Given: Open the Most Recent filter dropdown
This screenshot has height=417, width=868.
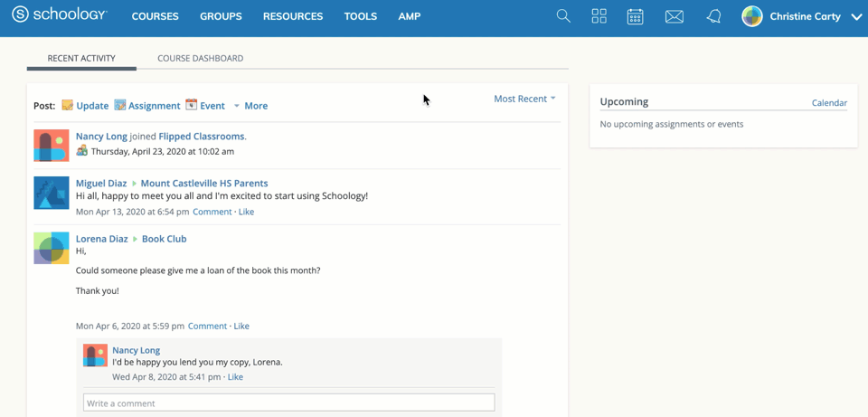Looking at the screenshot, I should click(524, 99).
